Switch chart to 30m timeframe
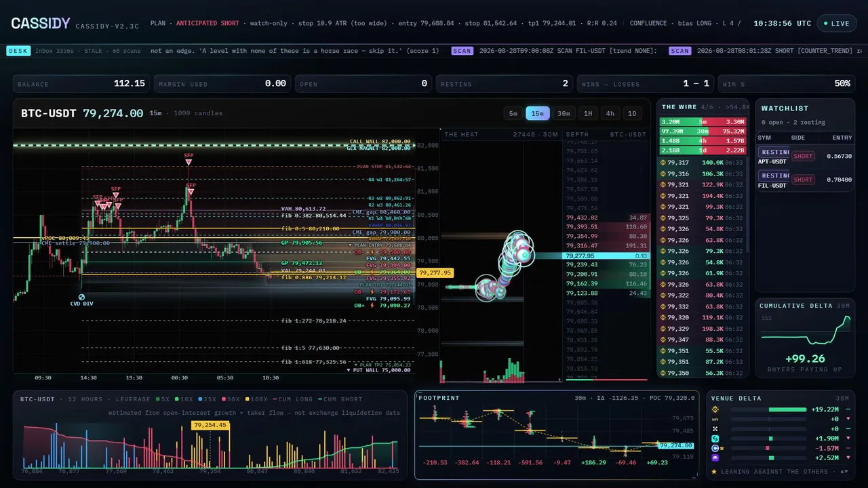The height and width of the screenshot is (488, 868). [564, 113]
